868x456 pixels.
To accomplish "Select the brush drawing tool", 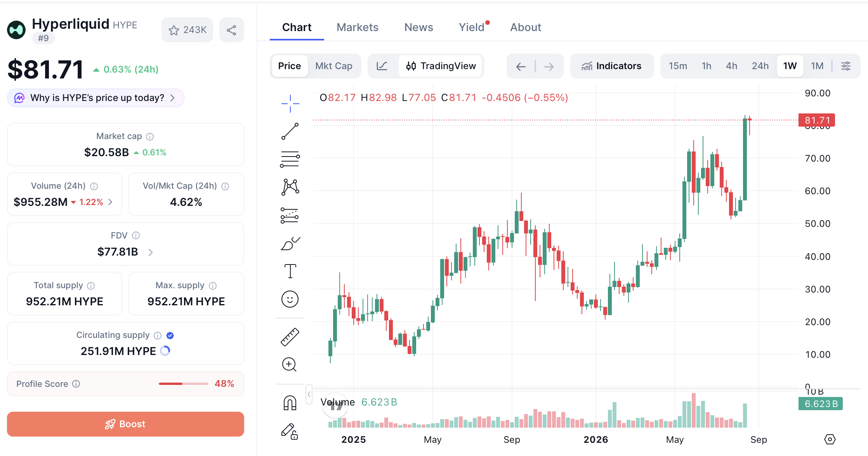I will point(290,243).
